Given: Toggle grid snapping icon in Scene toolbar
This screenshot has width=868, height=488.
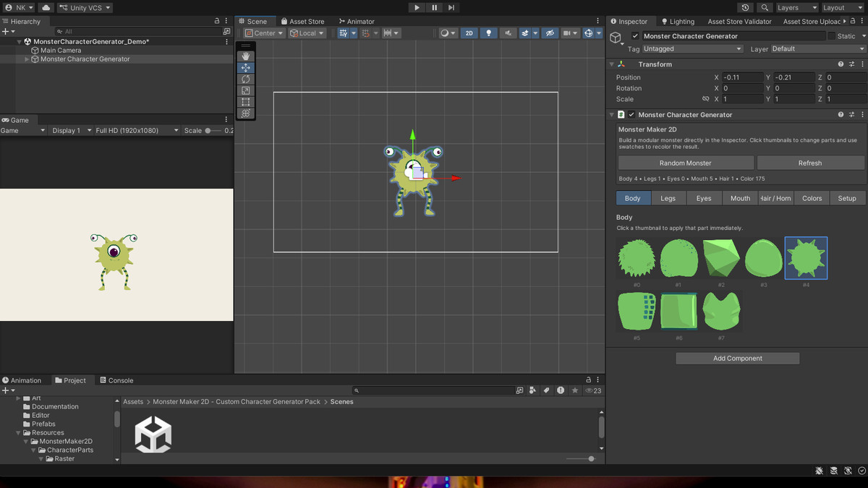Looking at the screenshot, I should point(344,33).
